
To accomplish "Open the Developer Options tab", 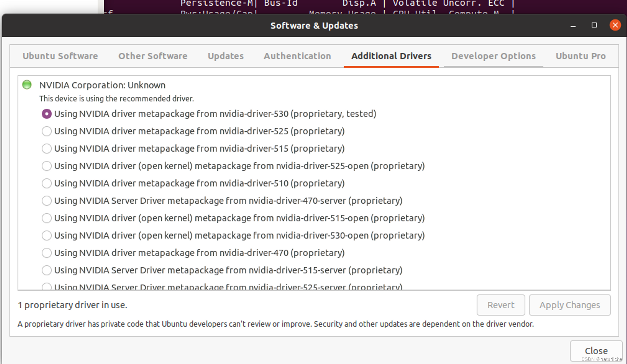I will click(x=493, y=56).
